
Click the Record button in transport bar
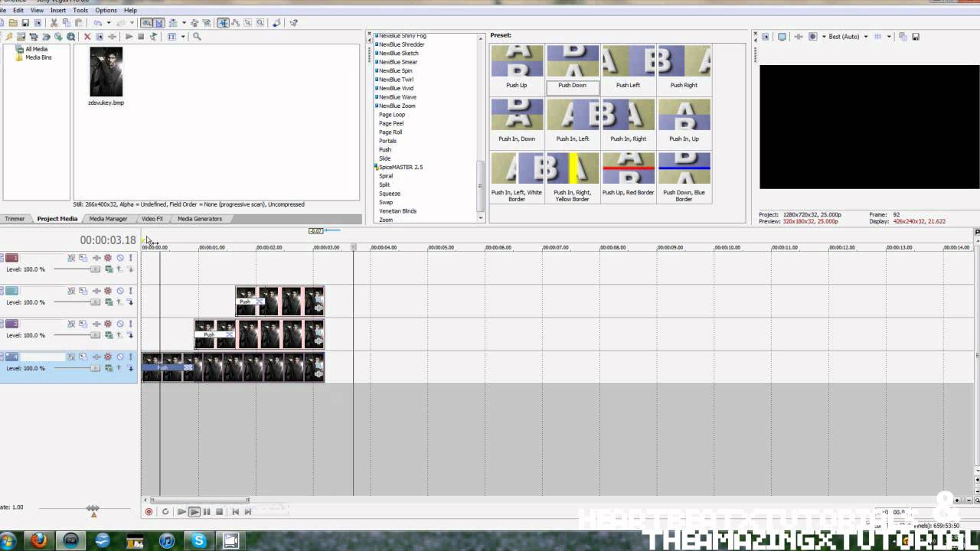click(x=149, y=511)
